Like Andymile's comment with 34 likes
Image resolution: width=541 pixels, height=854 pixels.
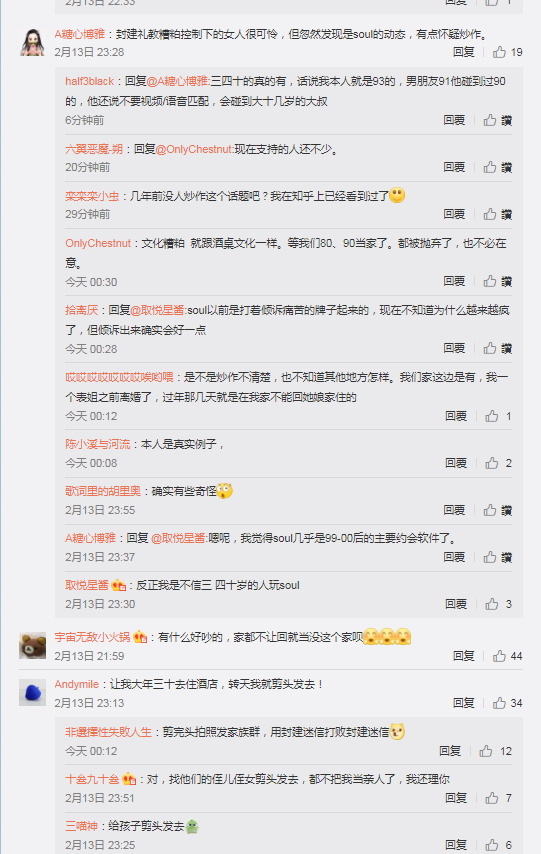[x=499, y=703]
